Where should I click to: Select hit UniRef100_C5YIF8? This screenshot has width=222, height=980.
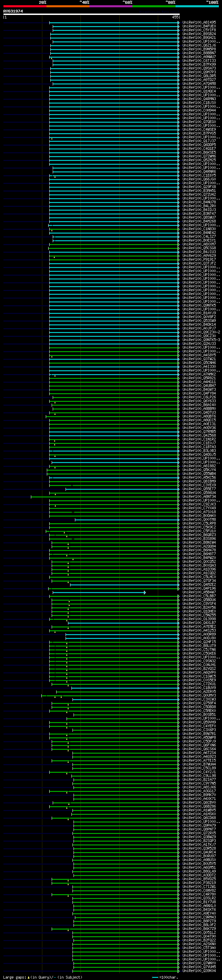click(x=199, y=30)
